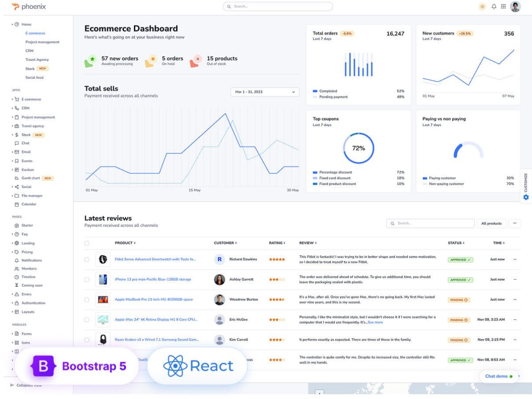Open the All products filter

(491, 223)
